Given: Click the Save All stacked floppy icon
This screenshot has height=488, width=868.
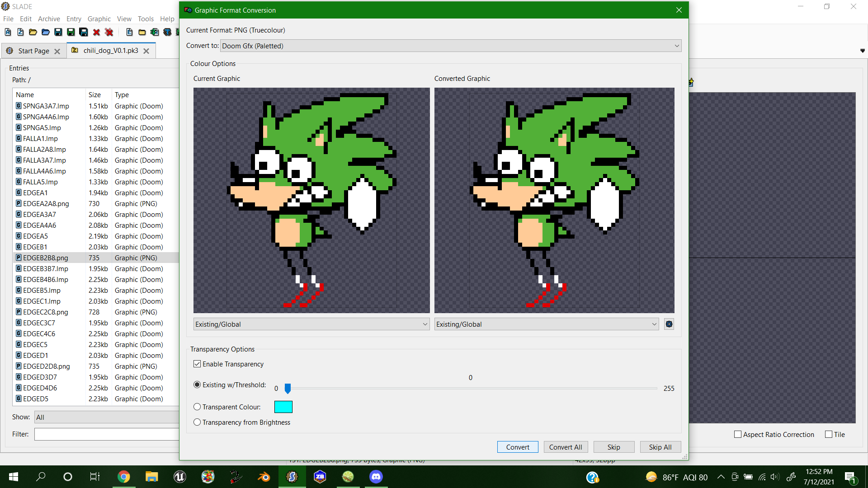Looking at the screenshot, I should click(x=84, y=32).
